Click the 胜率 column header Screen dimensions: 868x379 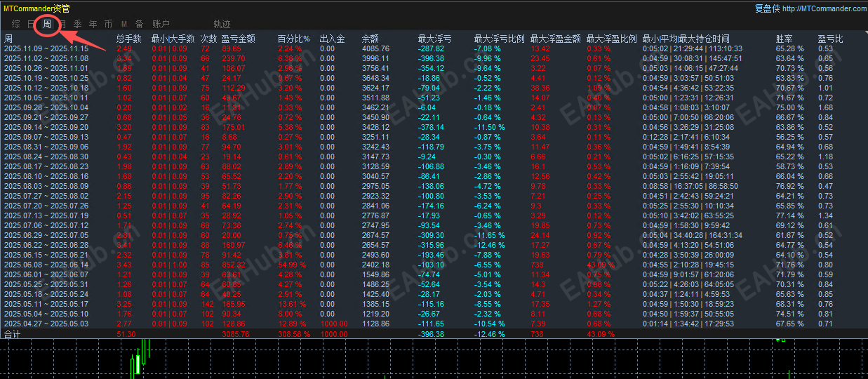[x=784, y=39]
